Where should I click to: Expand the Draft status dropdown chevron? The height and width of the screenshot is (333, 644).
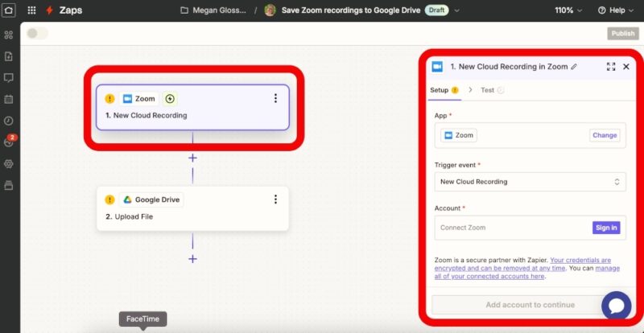(x=456, y=10)
